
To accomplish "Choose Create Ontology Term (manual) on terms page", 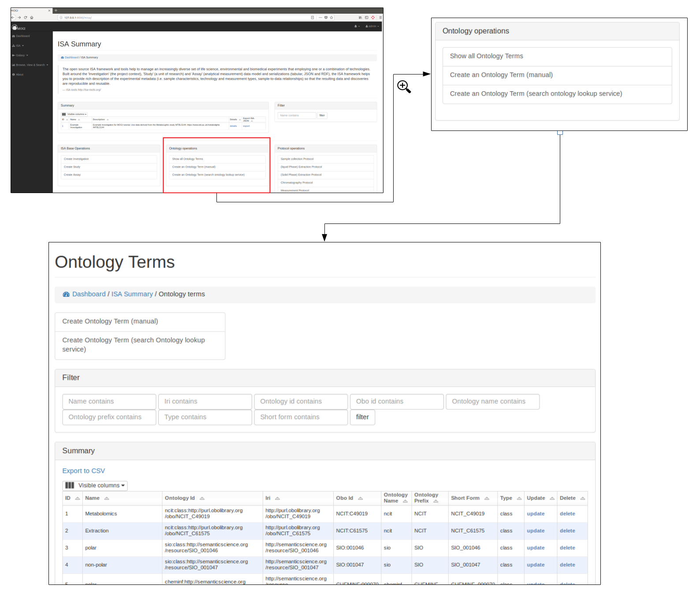I will [x=140, y=322].
